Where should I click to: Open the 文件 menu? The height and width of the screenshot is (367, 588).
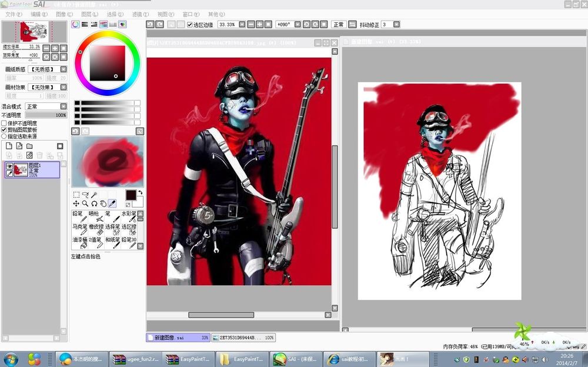13,14
